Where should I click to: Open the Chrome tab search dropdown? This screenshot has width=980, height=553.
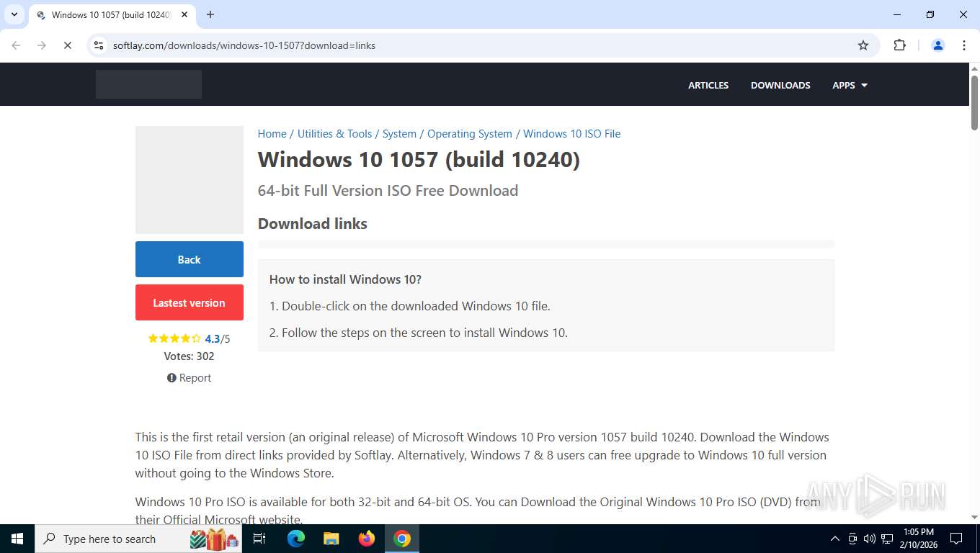pyautogui.click(x=14, y=14)
